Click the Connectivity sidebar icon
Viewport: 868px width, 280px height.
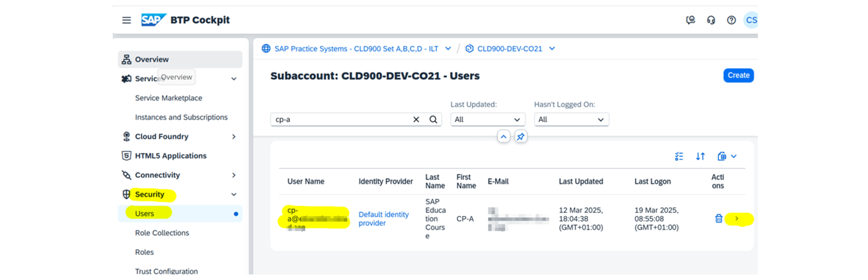[126, 175]
